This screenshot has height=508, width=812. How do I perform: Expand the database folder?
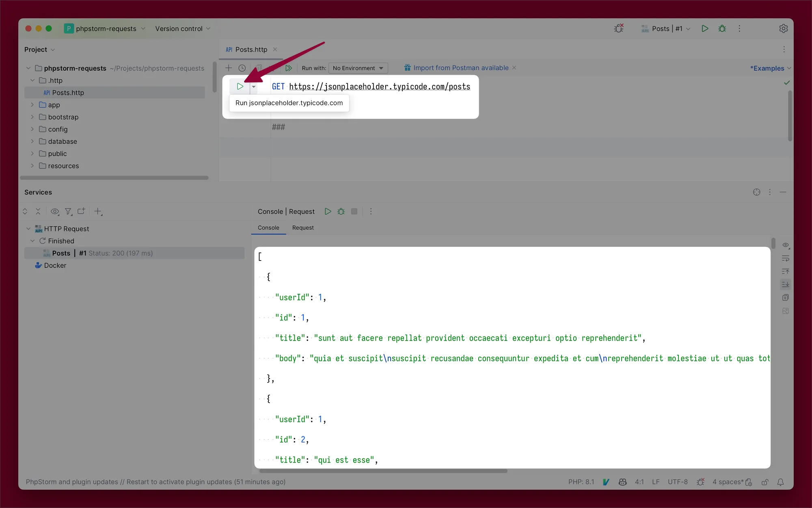[32, 141]
